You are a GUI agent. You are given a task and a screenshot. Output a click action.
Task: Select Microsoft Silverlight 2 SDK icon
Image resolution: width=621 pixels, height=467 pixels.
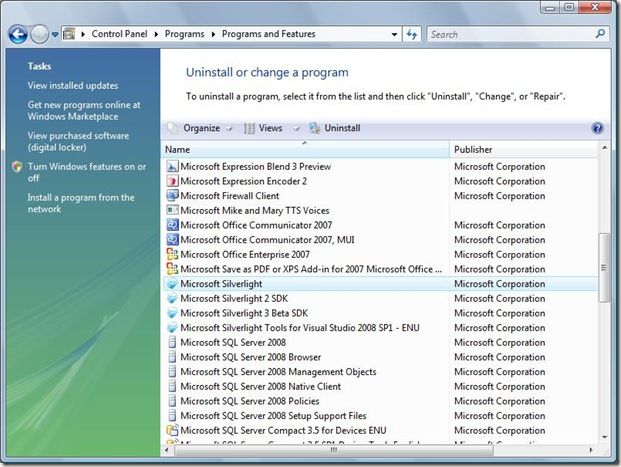pos(172,298)
